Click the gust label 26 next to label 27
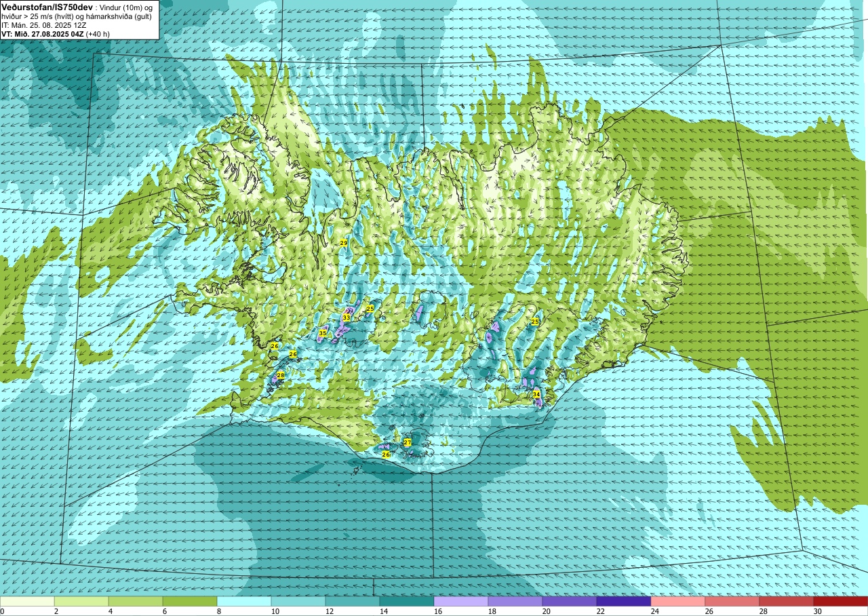The image size is (868, 616). [x=386, y=455]
